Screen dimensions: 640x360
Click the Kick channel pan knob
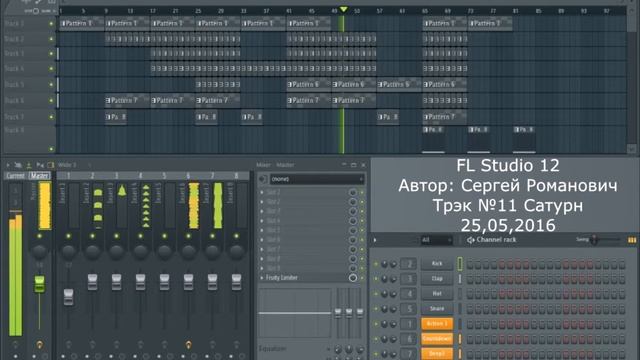click(x=384, y=264)
